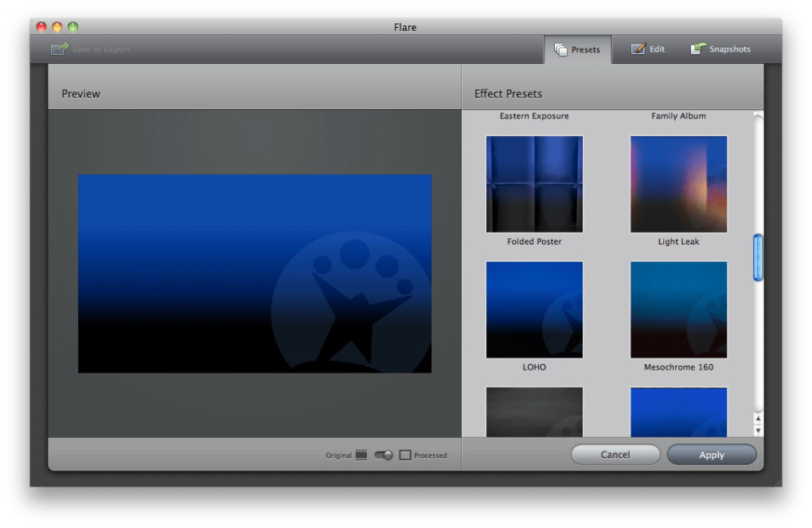The width and height of the screenshot is (812, 528).
Task: Switch to the Presets tab
Action: [x=577, y=49]
